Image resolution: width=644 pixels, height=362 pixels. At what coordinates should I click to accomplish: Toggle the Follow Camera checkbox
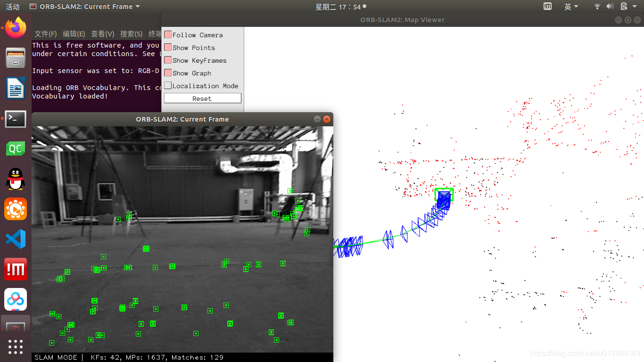[x=168, y=34]
